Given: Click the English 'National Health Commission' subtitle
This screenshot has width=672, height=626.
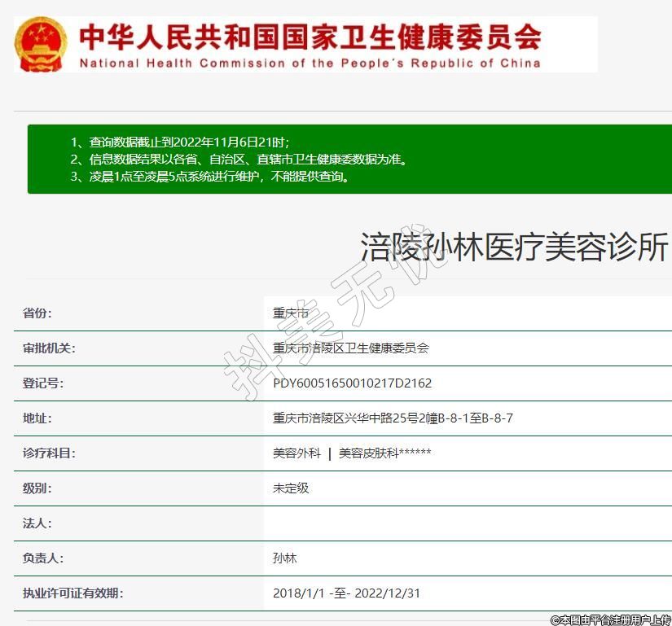Looking at the screenshot, I should click(x=310, y=63).
